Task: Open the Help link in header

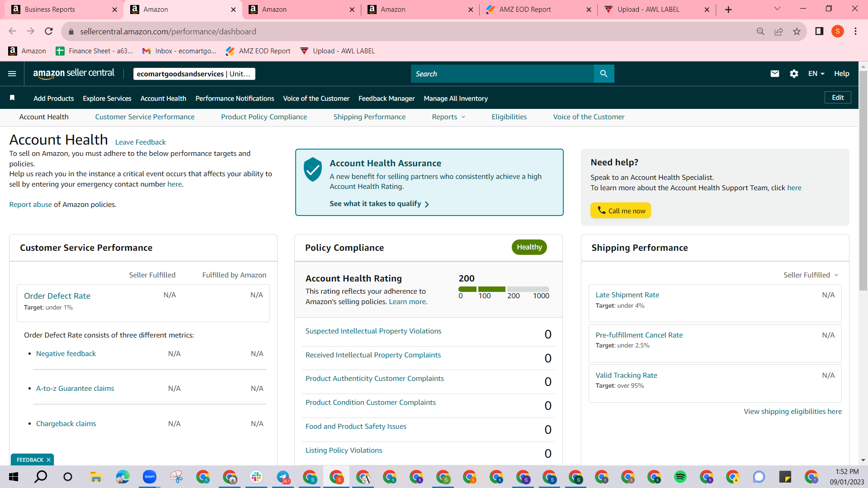Action: click(842, 74)
